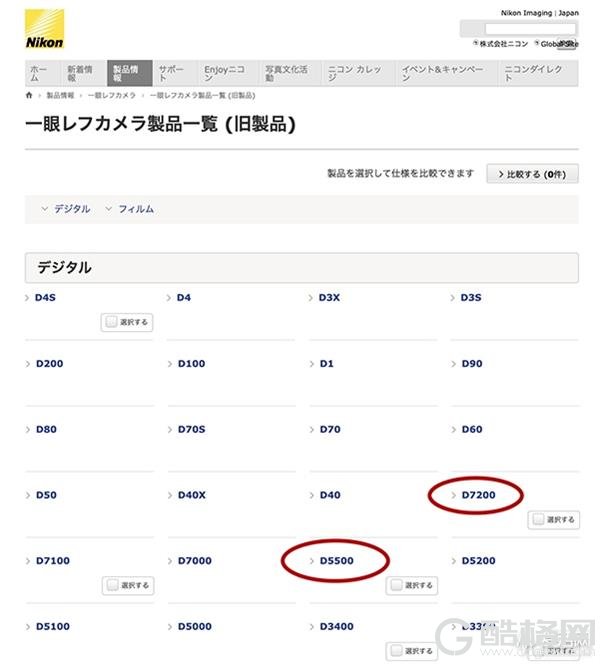
Task: Open the 写真文化活動 menu tab
Action: [290, 73]
